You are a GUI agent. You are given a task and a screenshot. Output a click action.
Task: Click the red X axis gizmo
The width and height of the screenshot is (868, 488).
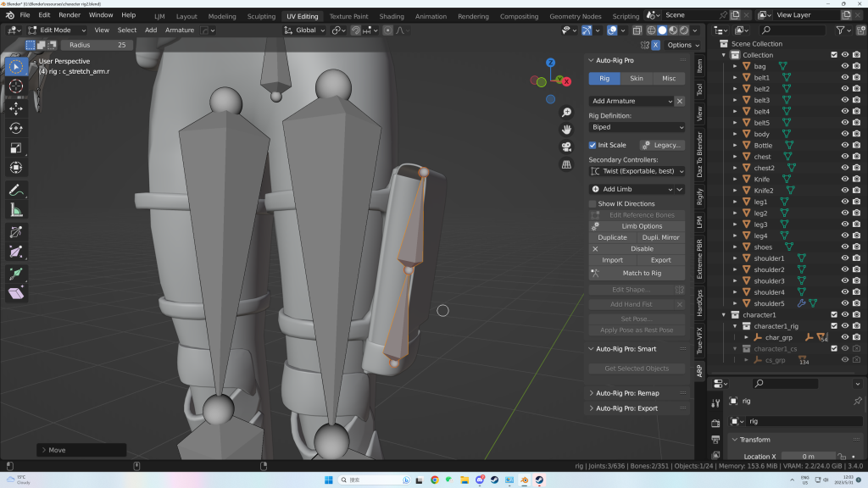click(566, 81)
